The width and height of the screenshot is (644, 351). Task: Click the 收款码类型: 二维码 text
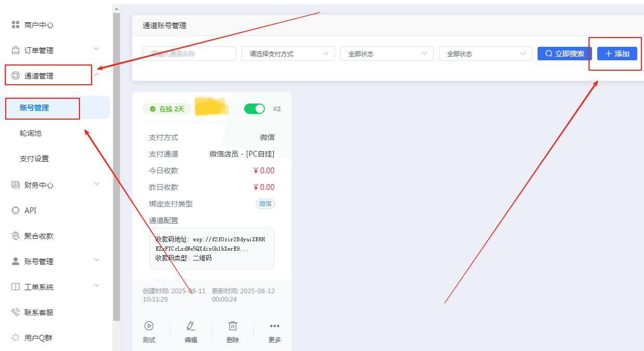coord(183,258)
